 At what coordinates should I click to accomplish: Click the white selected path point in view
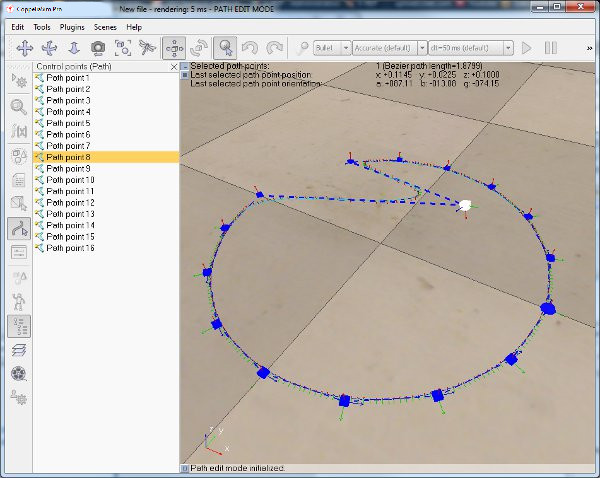pos(465,205)
